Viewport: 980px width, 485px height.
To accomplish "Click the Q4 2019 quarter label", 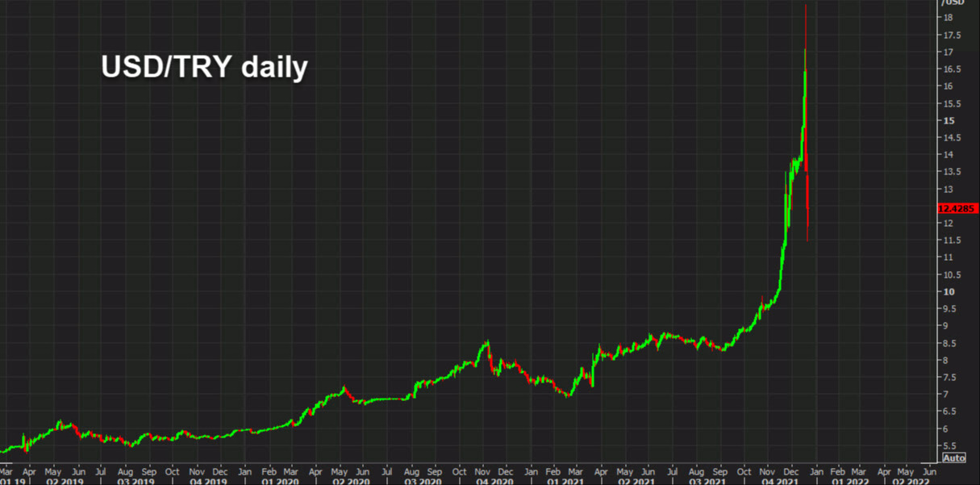I will click(x=206, y=481).
